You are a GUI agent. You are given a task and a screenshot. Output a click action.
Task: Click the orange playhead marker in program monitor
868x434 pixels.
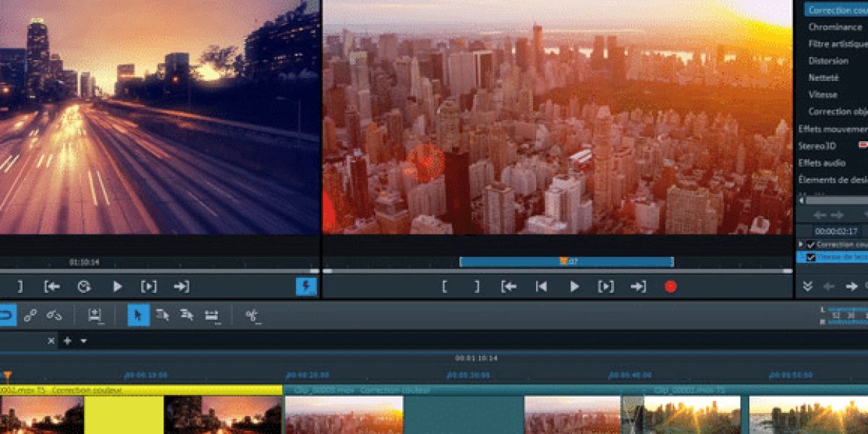click(x=563, y=261)
